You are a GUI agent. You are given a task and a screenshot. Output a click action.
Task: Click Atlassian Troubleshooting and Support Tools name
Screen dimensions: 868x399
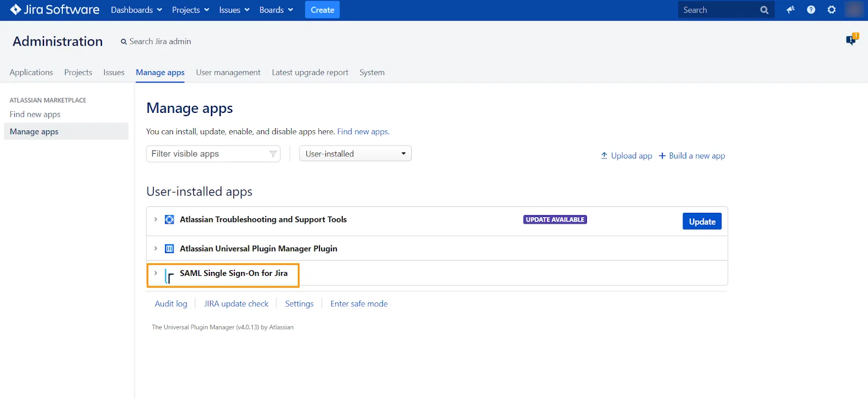[x=263, y=219]
